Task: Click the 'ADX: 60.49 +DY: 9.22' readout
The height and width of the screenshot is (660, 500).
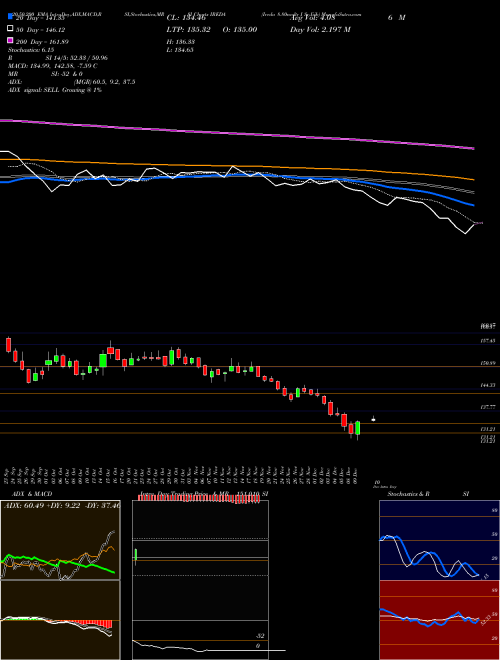Action: (62, 505)
